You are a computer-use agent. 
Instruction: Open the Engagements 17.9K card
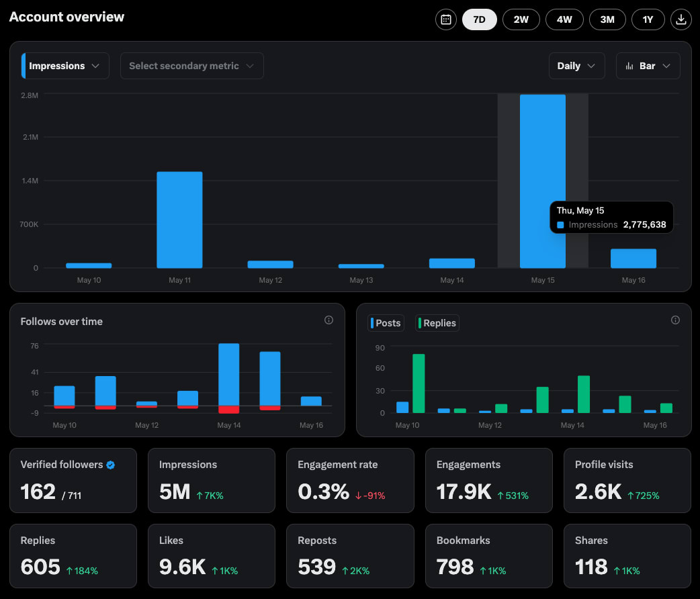489,480
